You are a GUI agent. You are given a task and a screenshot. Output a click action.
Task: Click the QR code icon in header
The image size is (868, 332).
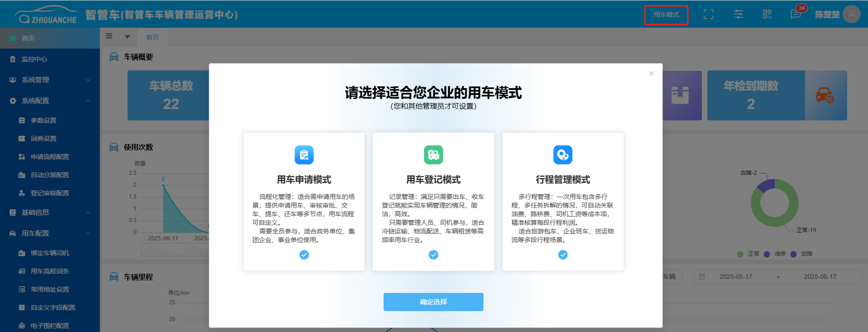[x=767, y=15]
